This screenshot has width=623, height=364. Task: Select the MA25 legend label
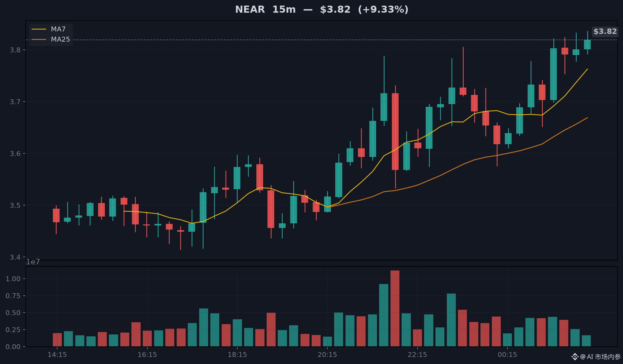[60, 39]
